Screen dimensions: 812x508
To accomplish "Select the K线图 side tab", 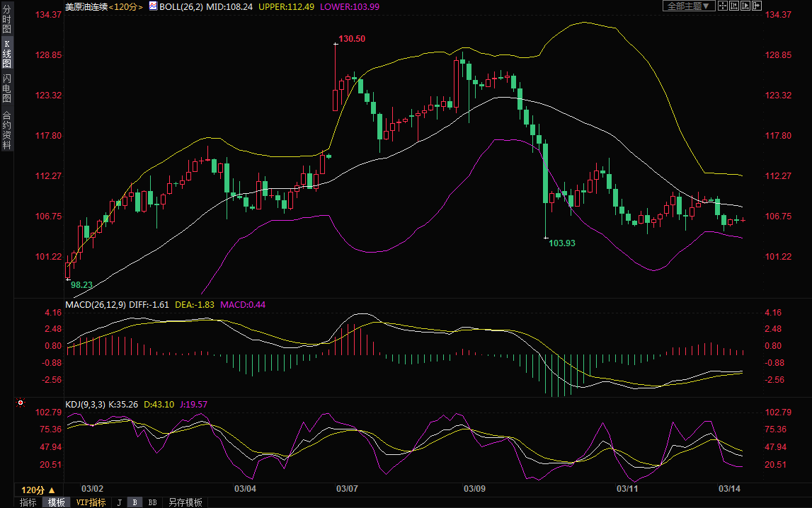I will [6, 54].
